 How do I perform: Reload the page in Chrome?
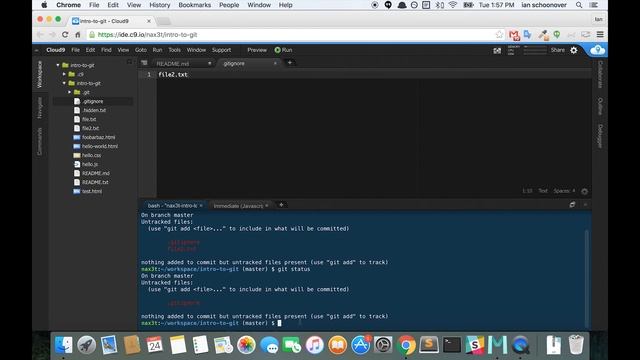pyautogui.click(x=65, y=35)
